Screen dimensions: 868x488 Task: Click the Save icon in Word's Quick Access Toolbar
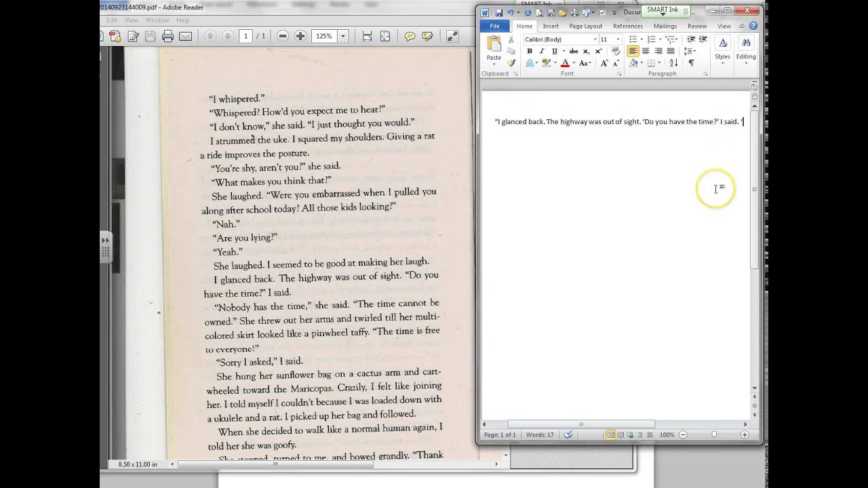(x=498, y=12)
